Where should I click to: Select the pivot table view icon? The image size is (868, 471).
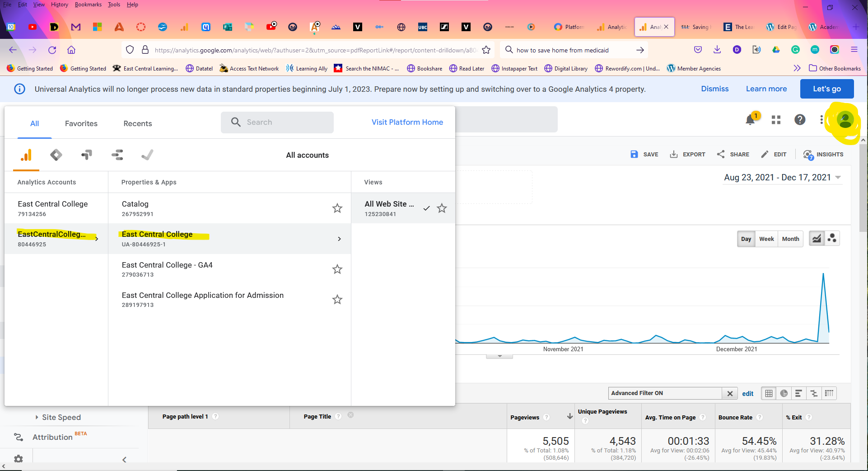pos(829,393)
